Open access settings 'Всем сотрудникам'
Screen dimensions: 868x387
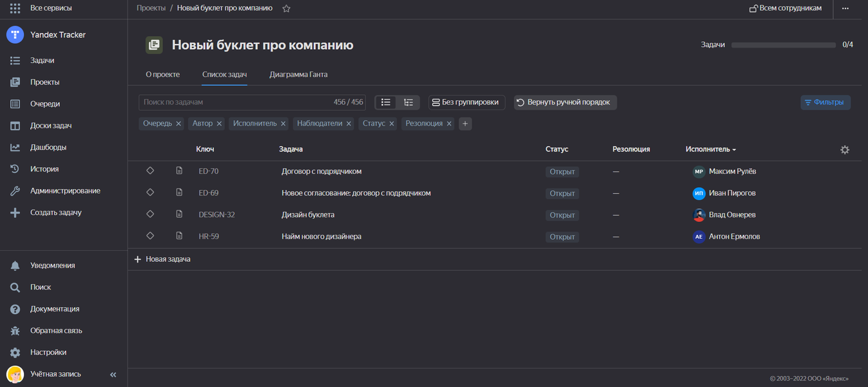(x=785, y=8)
